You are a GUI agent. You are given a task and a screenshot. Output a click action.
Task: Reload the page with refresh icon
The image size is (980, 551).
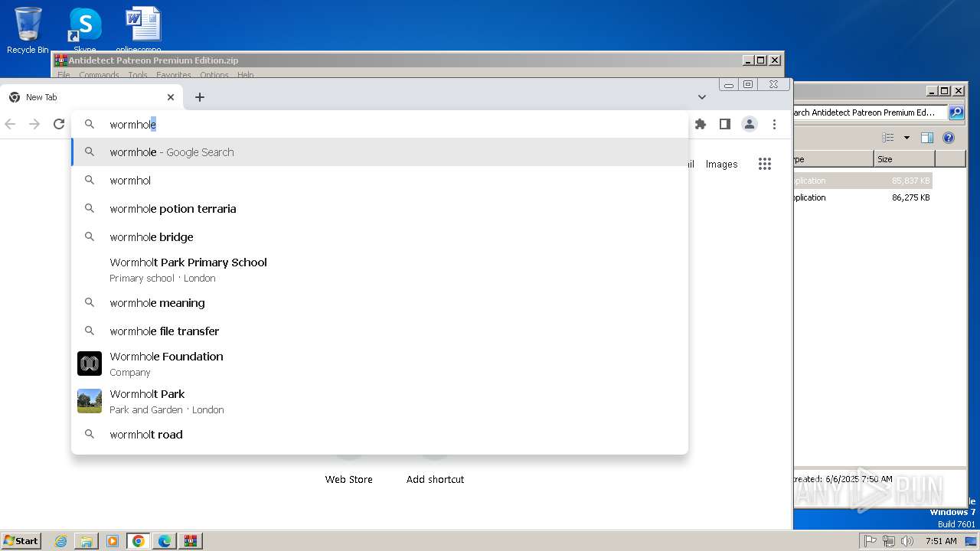pos(59,124)
